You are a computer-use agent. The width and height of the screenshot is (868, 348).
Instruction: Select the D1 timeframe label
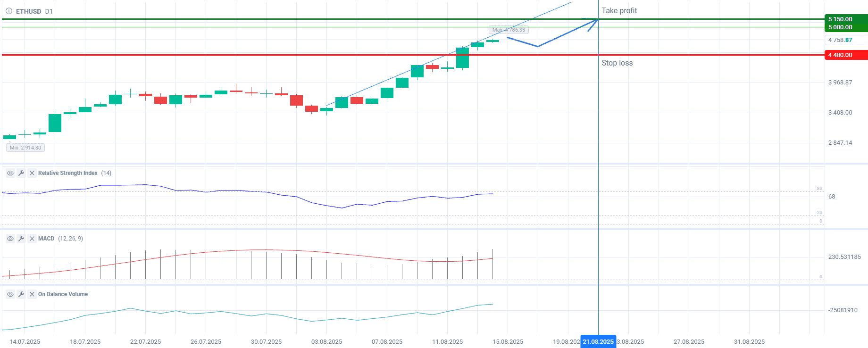(x=49, y=11)
